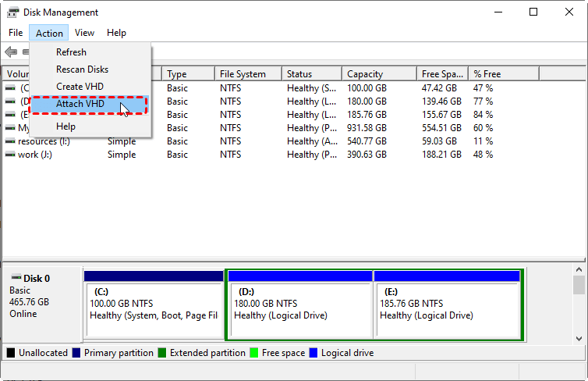Screen dimensions: 588x381
Task: Click Simple layout cell in work (J:) row
Action: click(122, 155)
